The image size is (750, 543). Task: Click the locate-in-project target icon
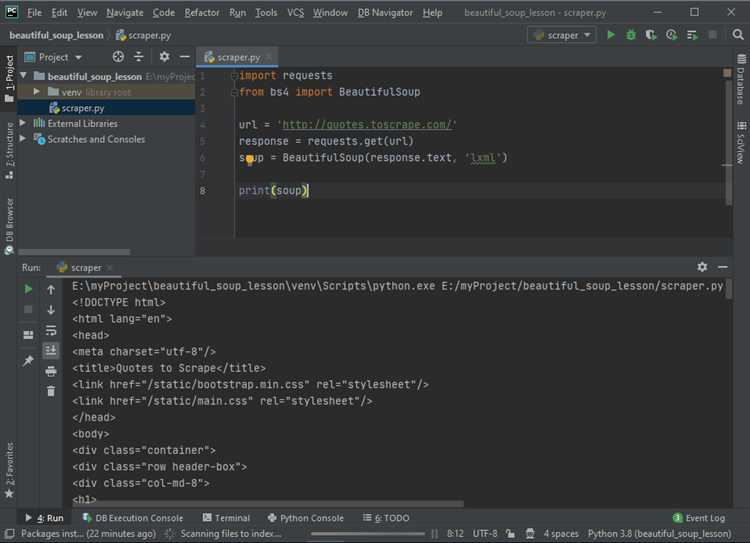tap(118, 57)
